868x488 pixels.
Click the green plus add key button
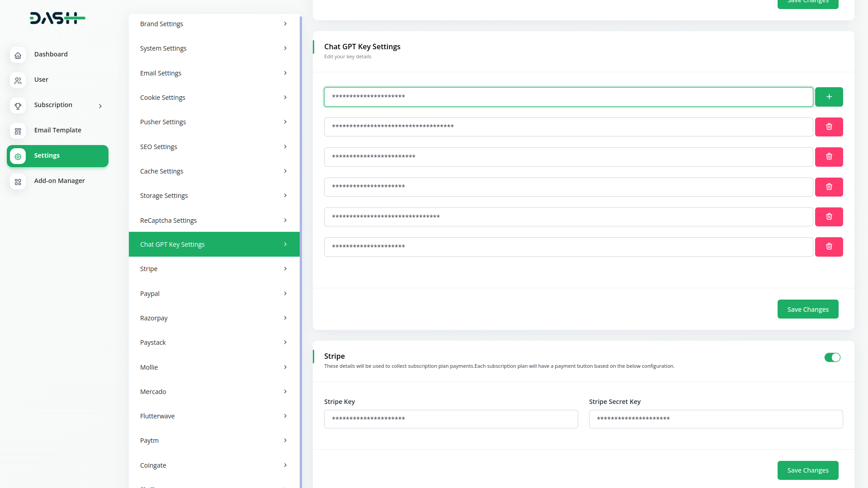pos(829,97)
